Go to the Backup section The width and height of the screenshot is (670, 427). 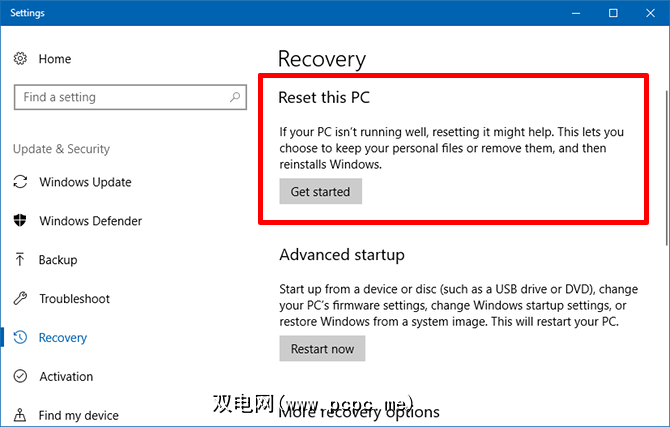(58, 260)
